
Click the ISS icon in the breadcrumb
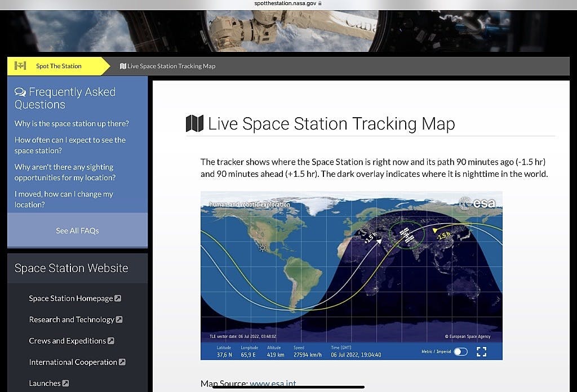tap(21, 66)
